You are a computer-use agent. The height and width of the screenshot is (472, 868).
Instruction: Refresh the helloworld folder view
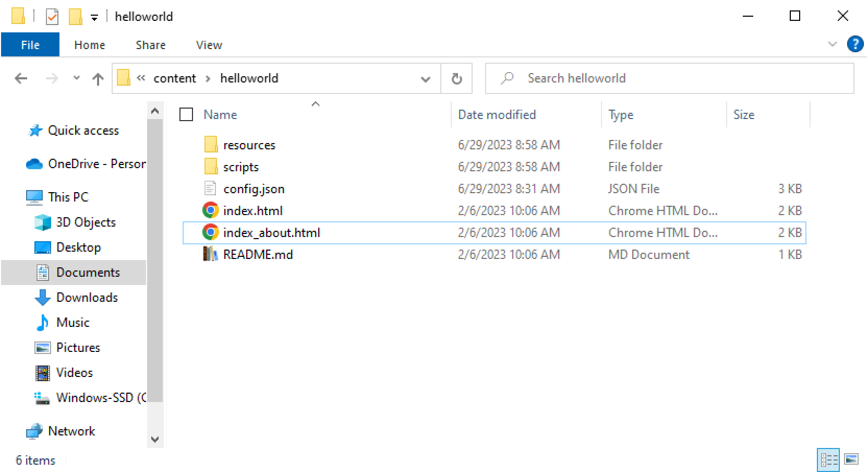pyautogui.click(x=456, y=78)
